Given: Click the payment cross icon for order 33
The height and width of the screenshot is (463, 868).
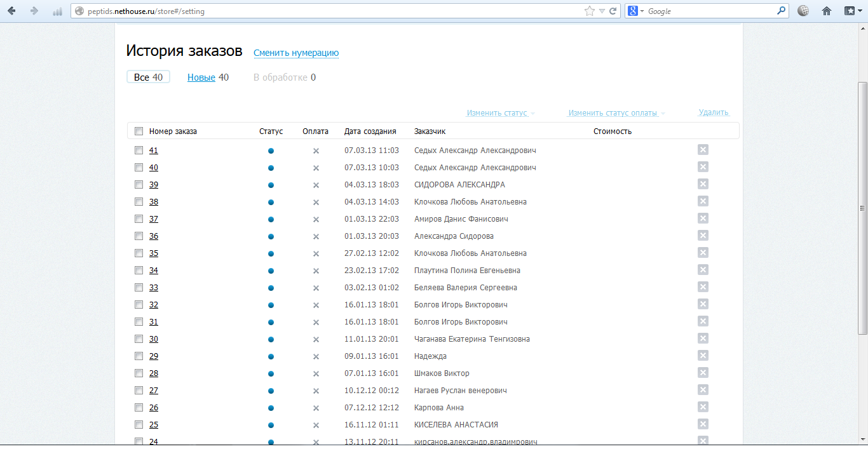Looking at the screenshot, I should pyautogui.click(x=316, y=288).
